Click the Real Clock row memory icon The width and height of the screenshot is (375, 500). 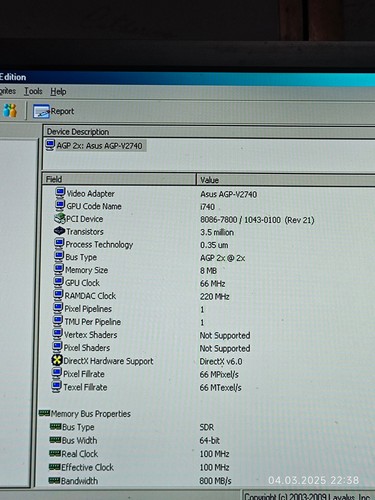click(x=55, y=453)
